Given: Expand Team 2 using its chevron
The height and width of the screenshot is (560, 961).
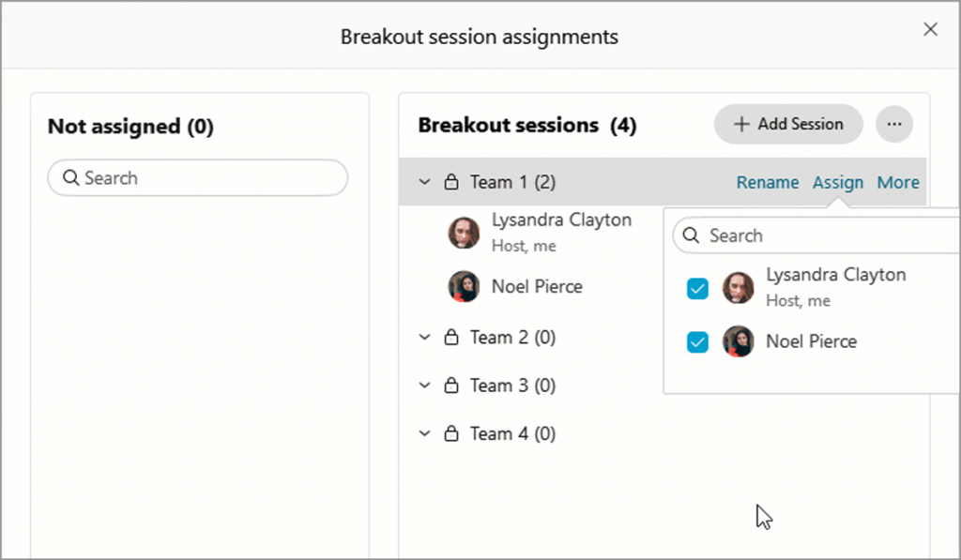Looking at the screenshot, I should (424, 337).
